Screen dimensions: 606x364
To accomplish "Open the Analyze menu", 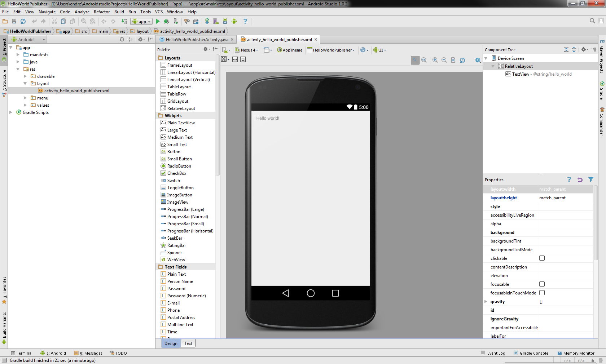I will 82,12.
